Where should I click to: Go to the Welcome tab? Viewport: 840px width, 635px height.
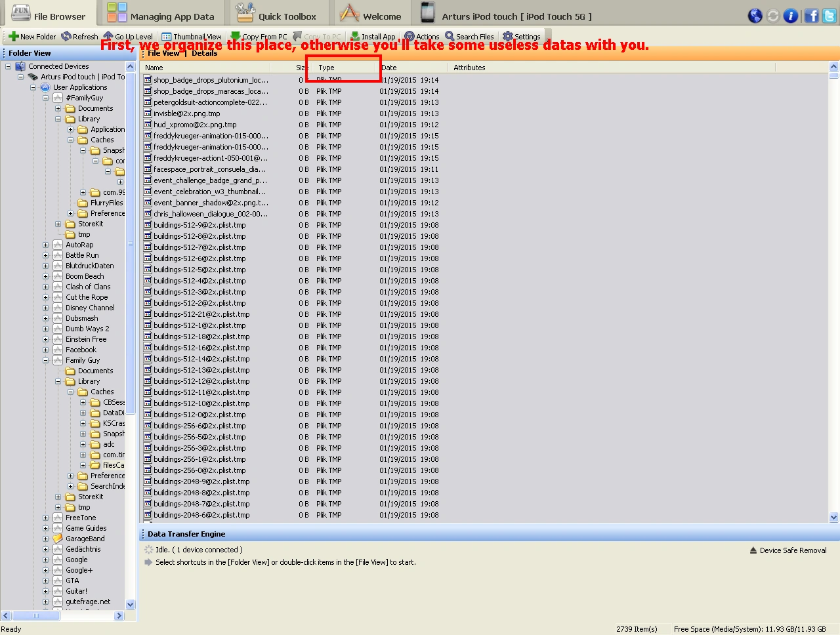(371, 14)
